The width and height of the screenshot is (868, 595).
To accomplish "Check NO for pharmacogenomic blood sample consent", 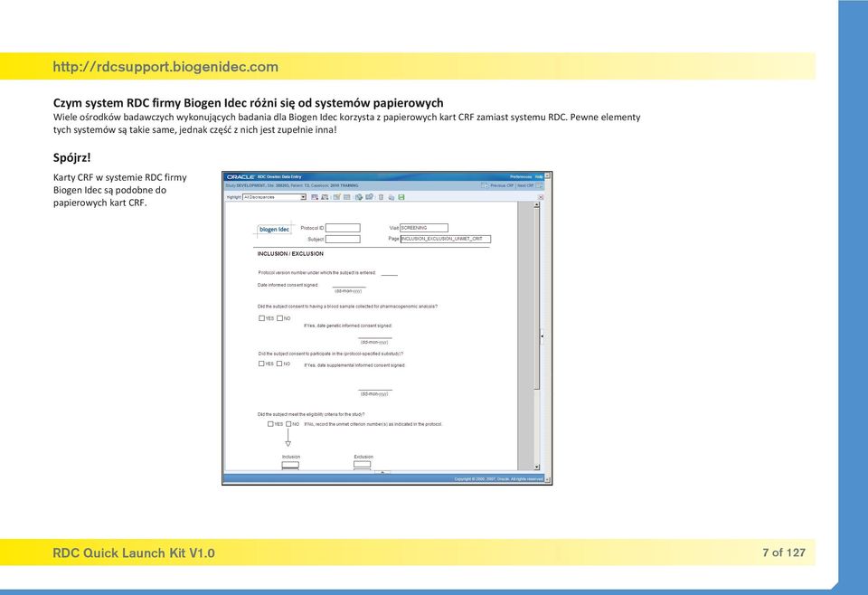I will coord(279,318).
